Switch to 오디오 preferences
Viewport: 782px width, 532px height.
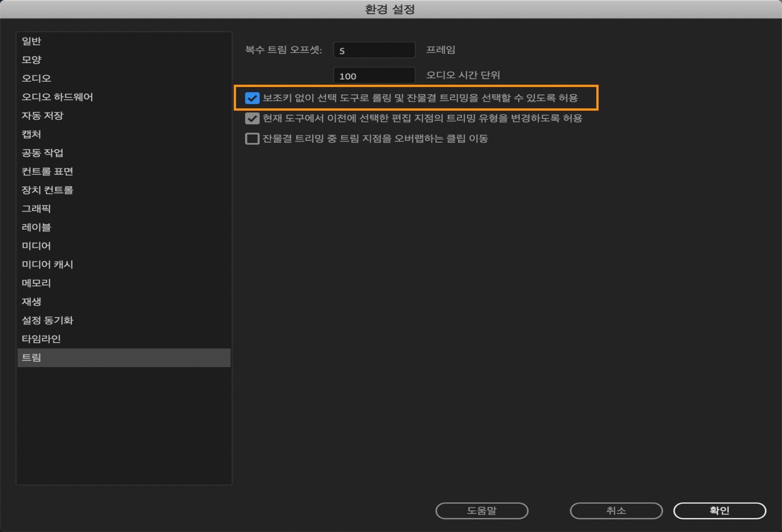(x=36, y=78)
